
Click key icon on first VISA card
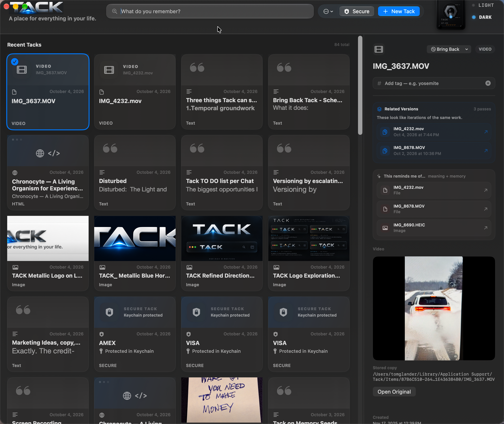(188, 351)
